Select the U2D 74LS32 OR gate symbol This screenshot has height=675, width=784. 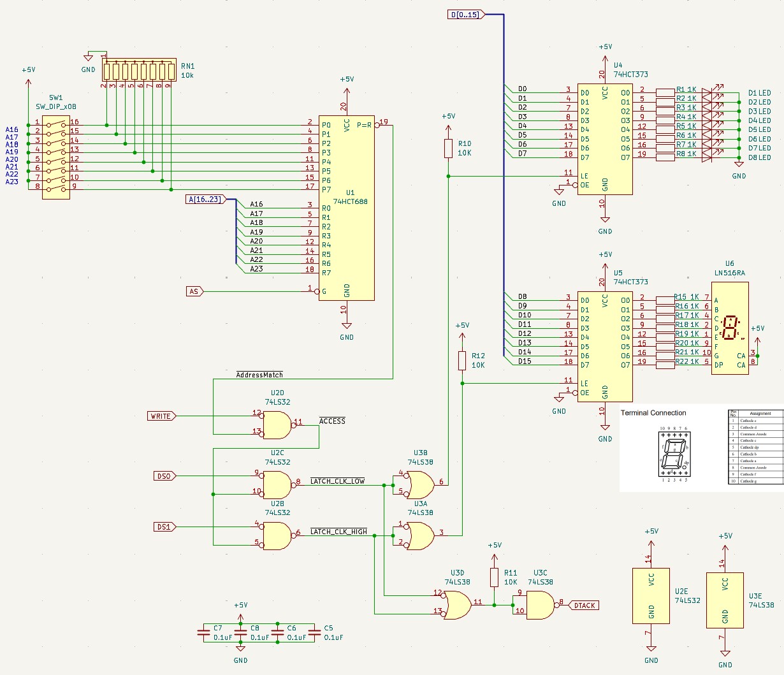pyautogui.click(x=277, y=424)
